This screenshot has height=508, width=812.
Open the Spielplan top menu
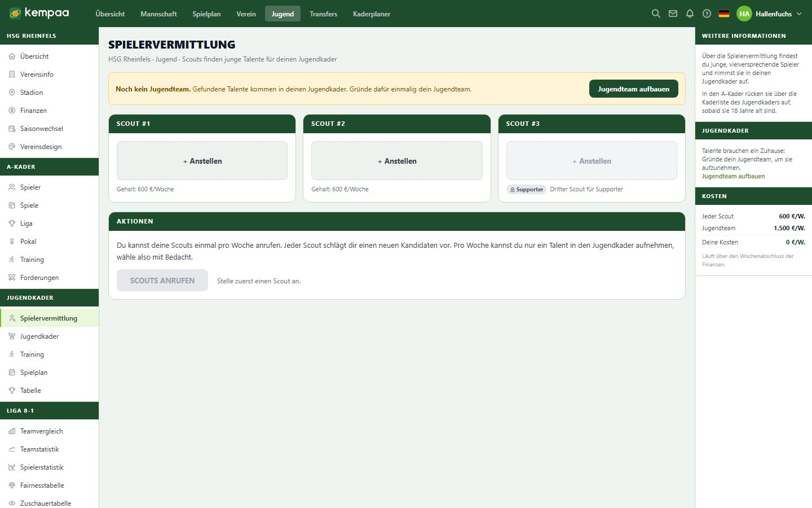tap(206, 14)
